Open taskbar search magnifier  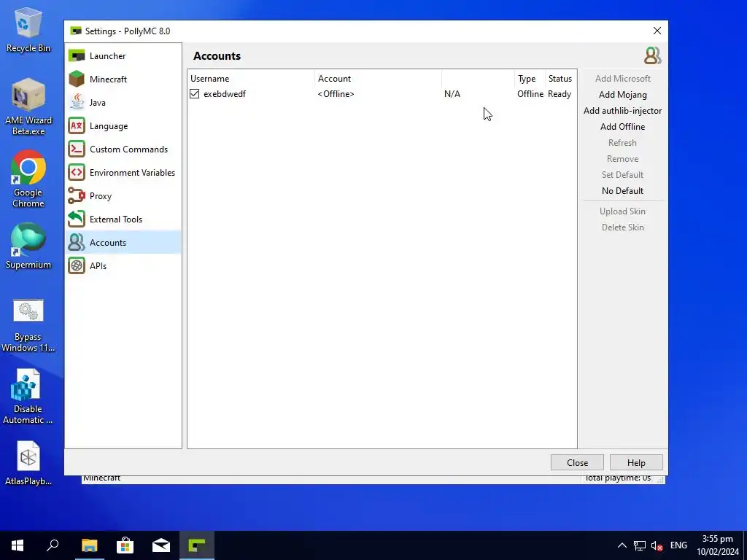(x=53, y=545)
